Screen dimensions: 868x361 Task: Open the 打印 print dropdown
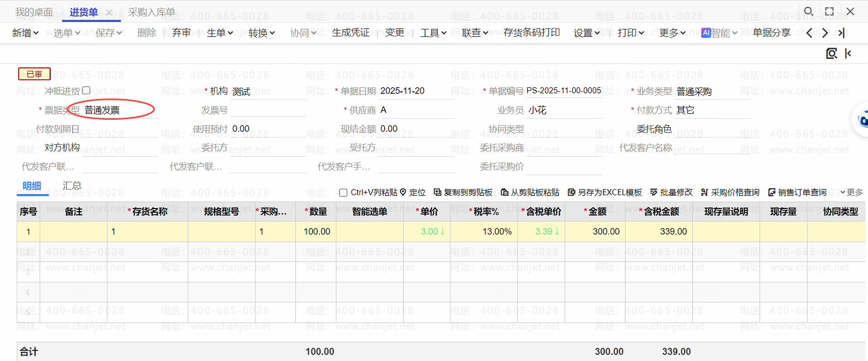pos(630,33)
